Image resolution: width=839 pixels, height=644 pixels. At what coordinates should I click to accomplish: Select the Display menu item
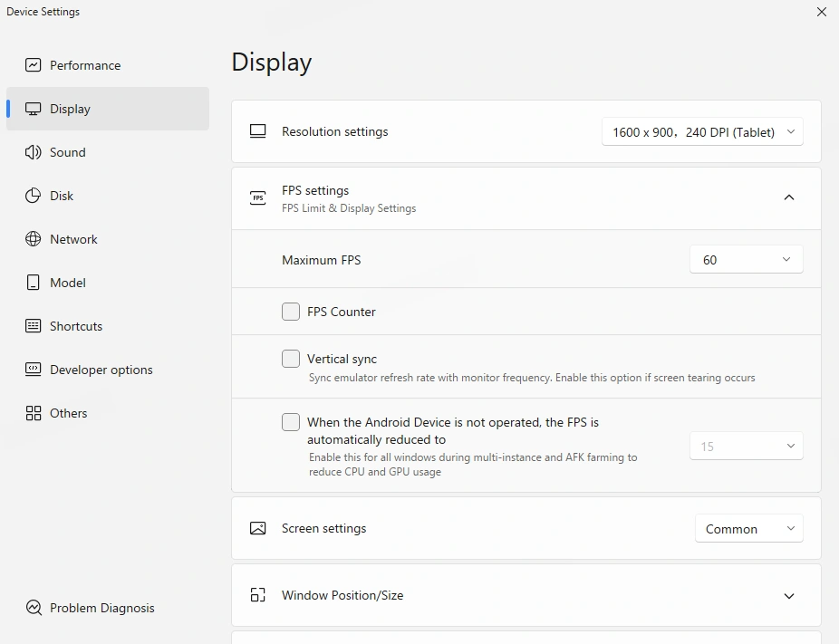click(108, 109)
